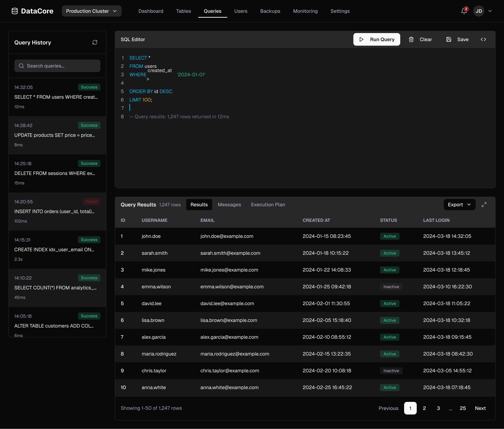Viewport: 504px width, 429px height.
Task: Click the code brackets icon in SQL Editor
Action: pos(483,39)
